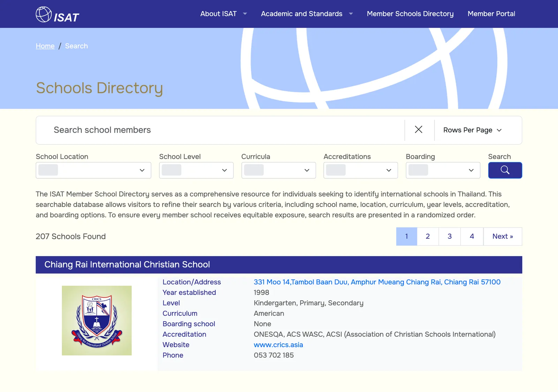Click the '207 Schools Found' text
The height and width of the screenshot is (392, 558).
[71, 236]
